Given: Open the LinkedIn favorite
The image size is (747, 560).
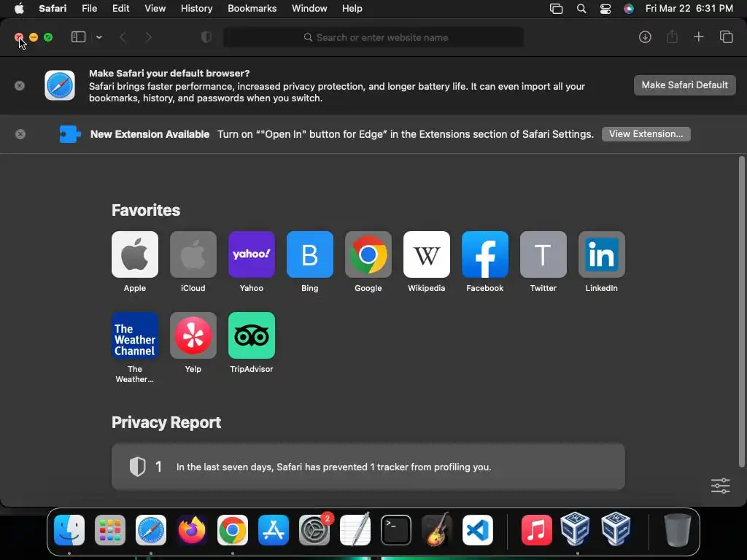Looking at the screenshot, I should tap(602, 254).
